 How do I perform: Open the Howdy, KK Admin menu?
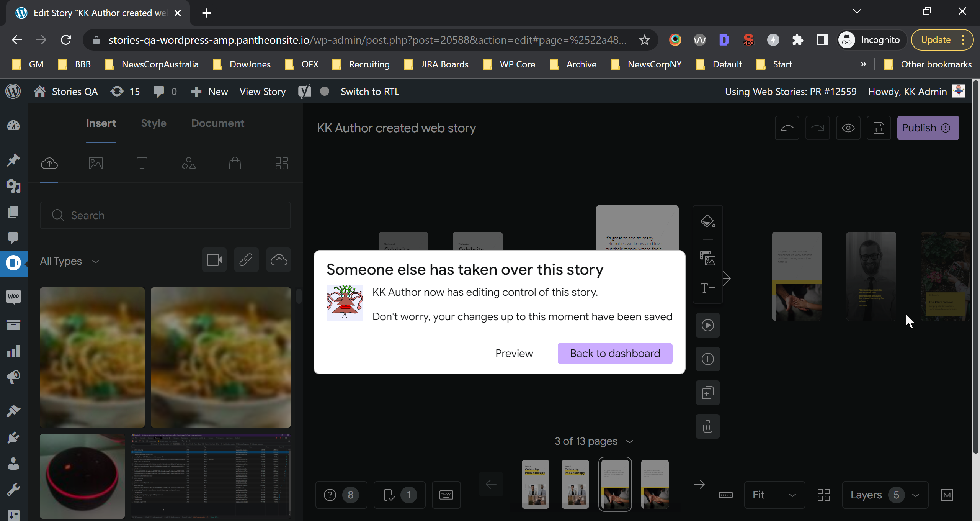click(x=916, y=92)
